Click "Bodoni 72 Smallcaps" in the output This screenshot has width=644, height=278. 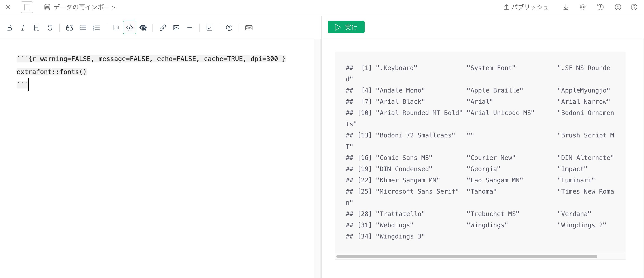[416, 135]
